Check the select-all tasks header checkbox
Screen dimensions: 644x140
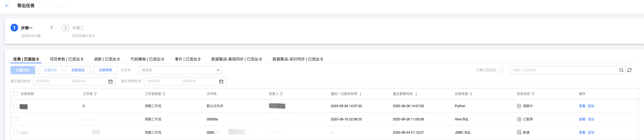16,94
